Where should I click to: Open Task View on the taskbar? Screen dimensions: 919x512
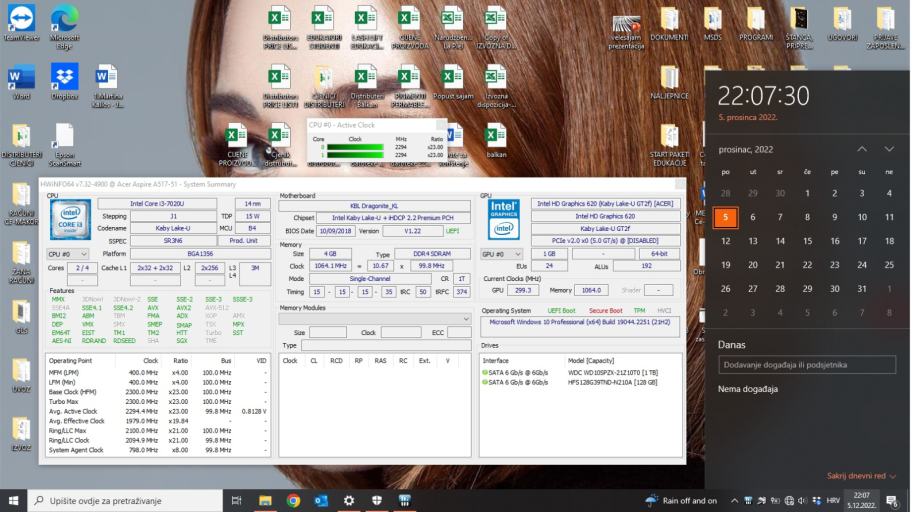[237, 500]
